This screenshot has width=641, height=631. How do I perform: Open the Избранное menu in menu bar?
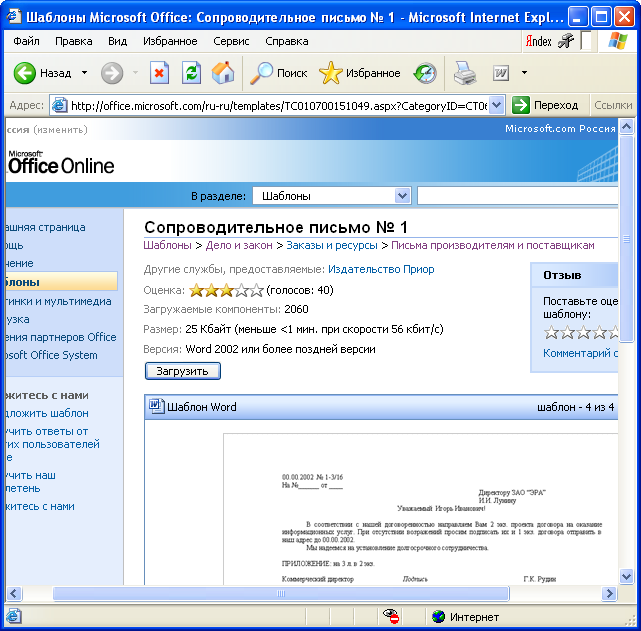(x=170, y=41)
